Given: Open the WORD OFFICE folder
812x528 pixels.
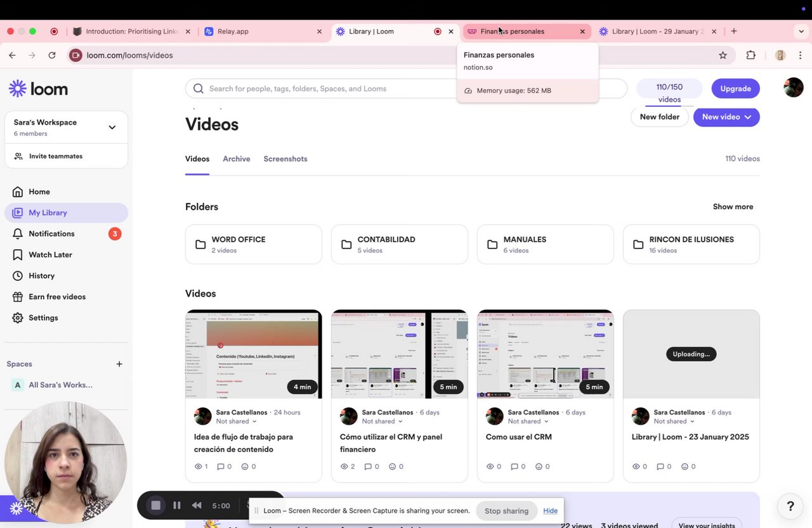Looking at the screenshot, I should coord(254,244).
